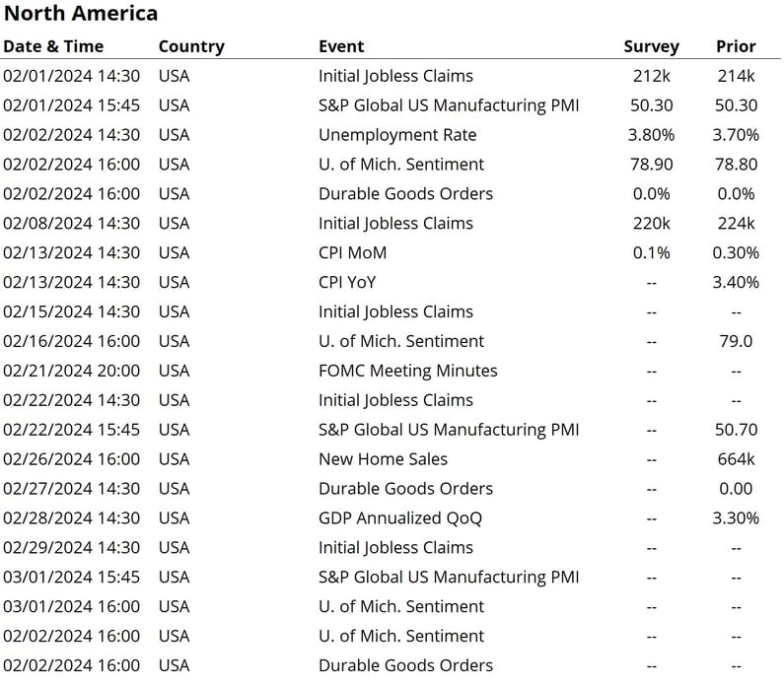Click the Survey column header
Viewport: 784px width, 686px height.
[x=651, y=46]
